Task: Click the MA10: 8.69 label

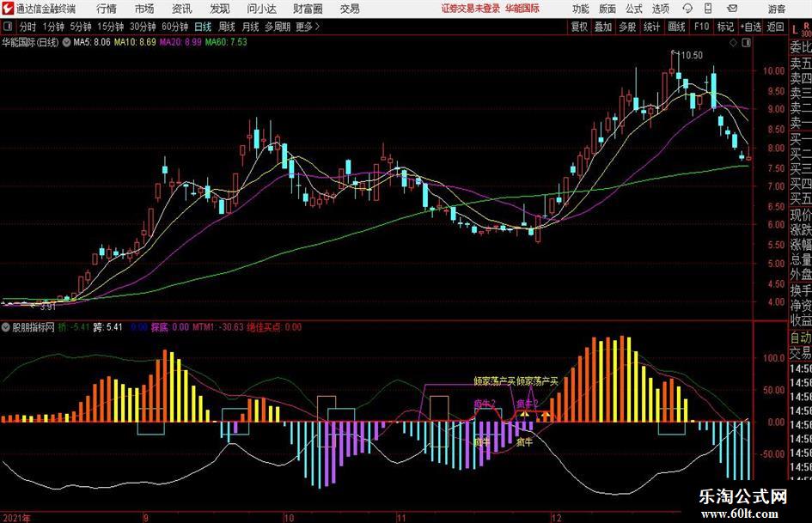Action: point(135,42)
